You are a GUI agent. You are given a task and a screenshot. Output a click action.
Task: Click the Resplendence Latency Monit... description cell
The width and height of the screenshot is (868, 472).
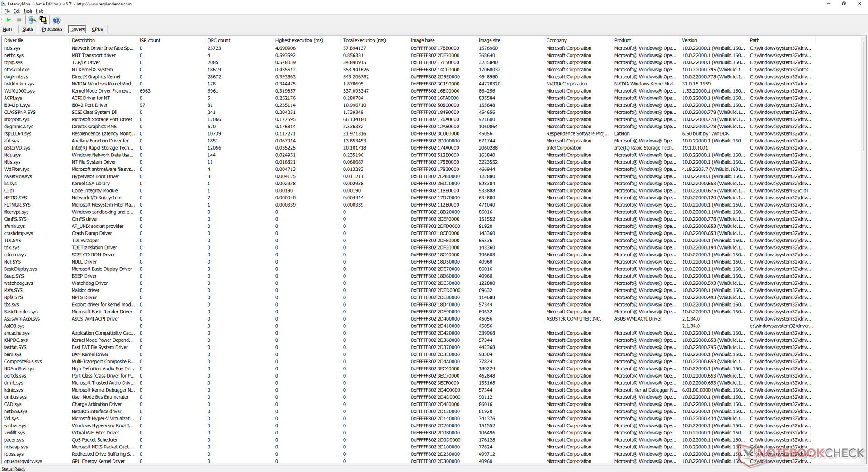(x=103, y=133)
